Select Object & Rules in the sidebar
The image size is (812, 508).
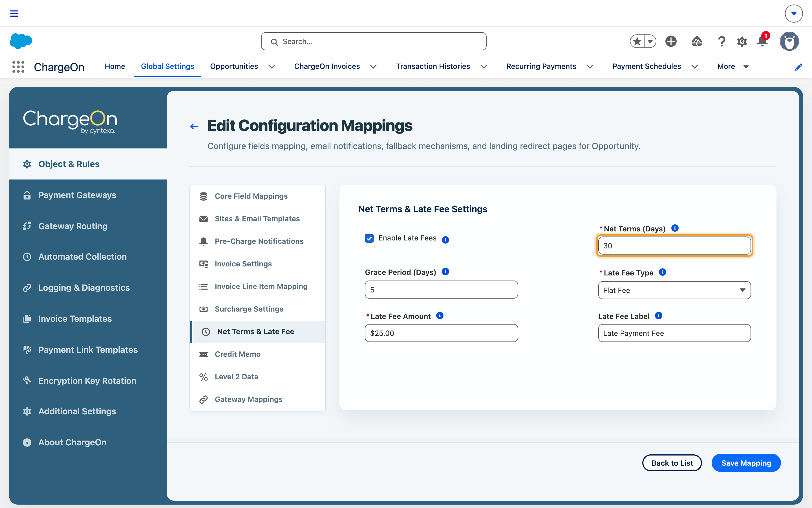(88, 164)
